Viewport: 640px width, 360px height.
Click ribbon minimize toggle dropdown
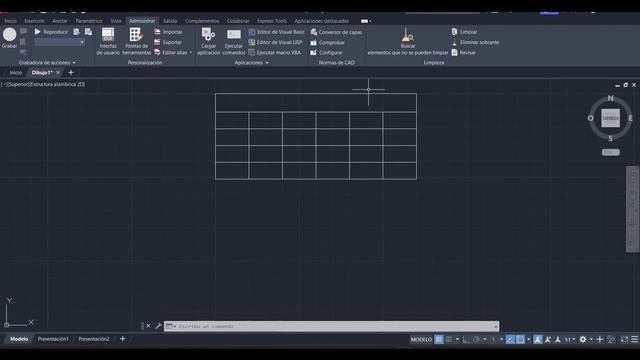367,21
